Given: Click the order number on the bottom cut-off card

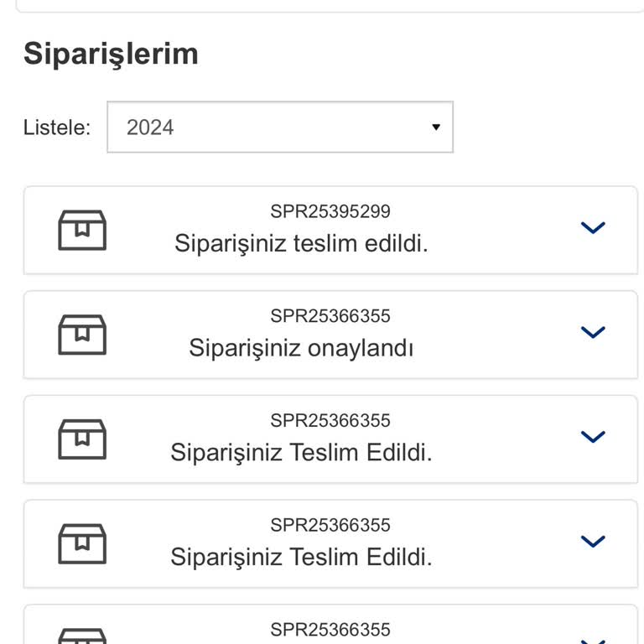Looking at the screenshot, I should (x=330, y=629).
